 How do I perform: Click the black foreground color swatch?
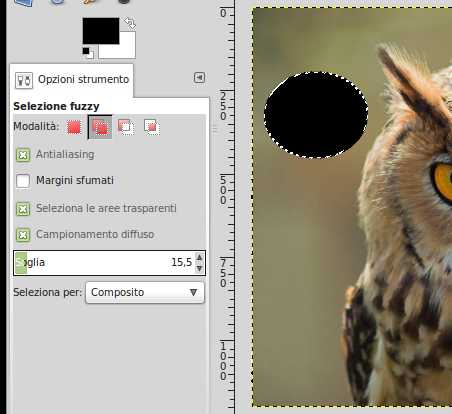(x=101, y=31)
